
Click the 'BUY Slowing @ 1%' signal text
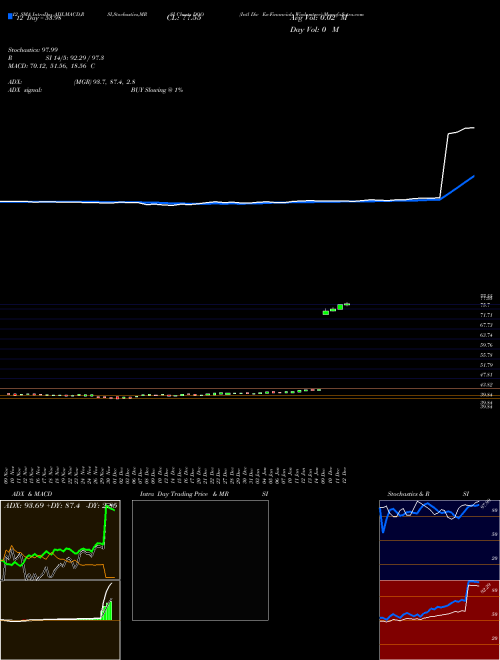click(157, 90)
